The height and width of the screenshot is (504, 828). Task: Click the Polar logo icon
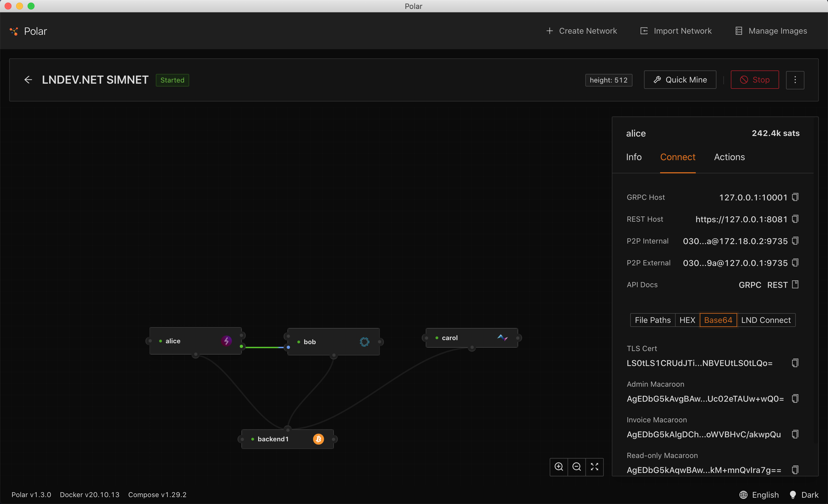coord(14,31)
